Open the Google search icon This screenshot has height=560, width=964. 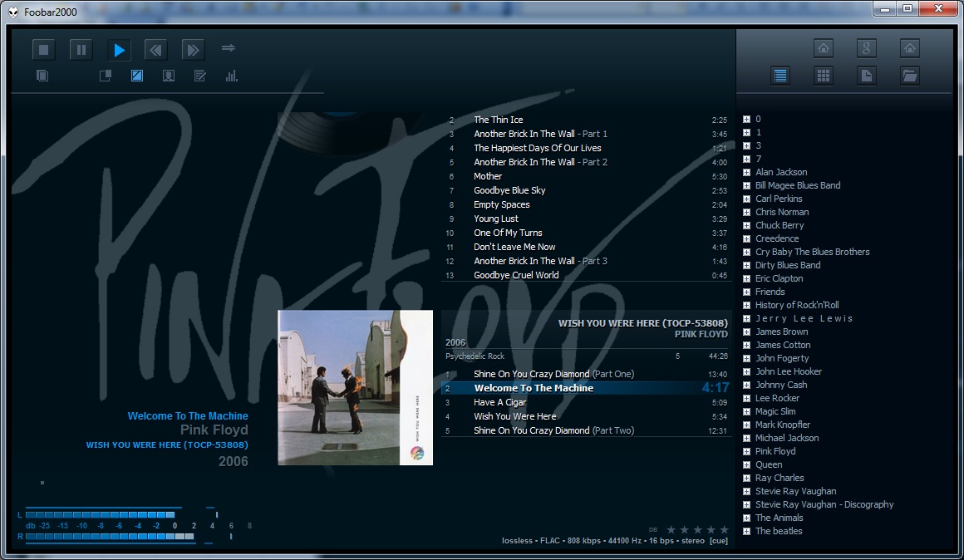(x=866, y=48)
